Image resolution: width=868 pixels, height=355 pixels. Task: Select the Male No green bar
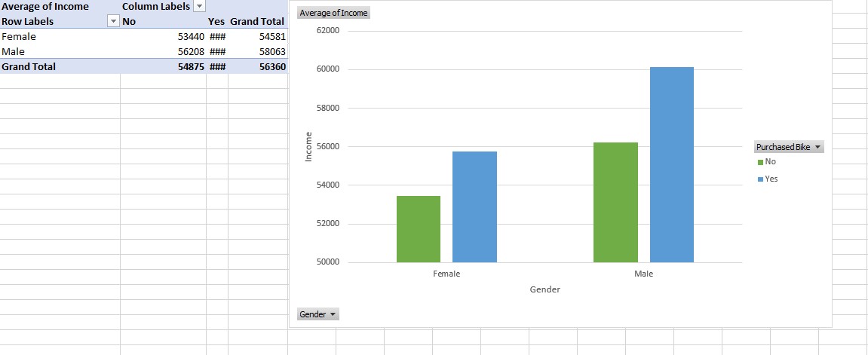coord(615,203)
